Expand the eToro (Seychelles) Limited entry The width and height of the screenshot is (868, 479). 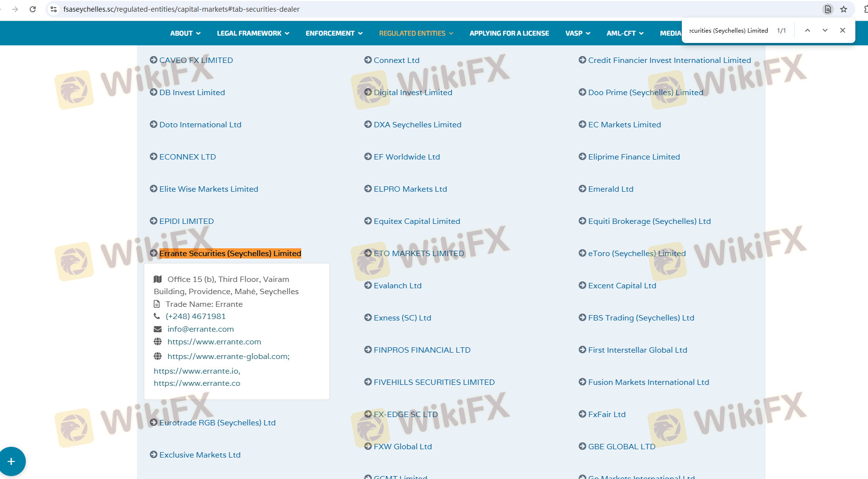pyautogui.click(x=637, y=254)
